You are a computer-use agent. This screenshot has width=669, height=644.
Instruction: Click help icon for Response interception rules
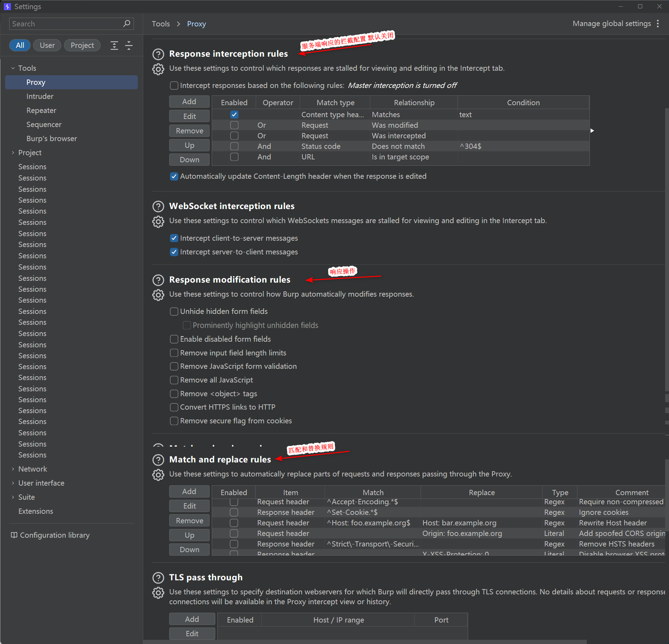pos(158,54)
